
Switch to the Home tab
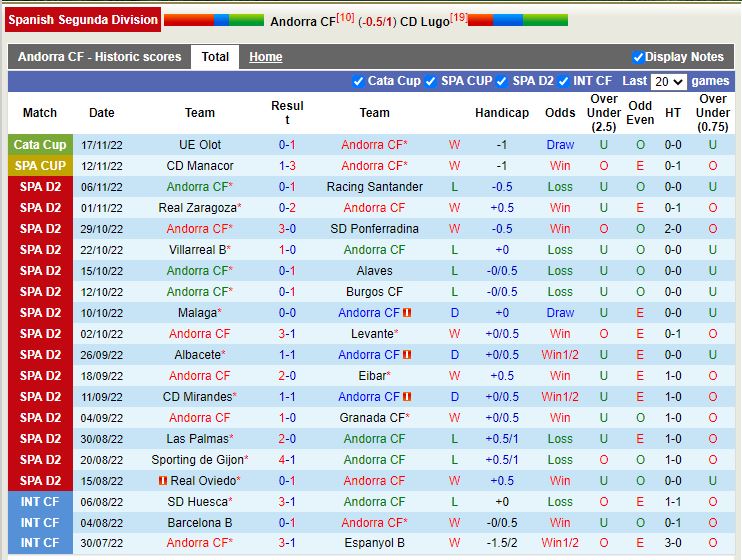pyautogui.click(x=265, y=57)
